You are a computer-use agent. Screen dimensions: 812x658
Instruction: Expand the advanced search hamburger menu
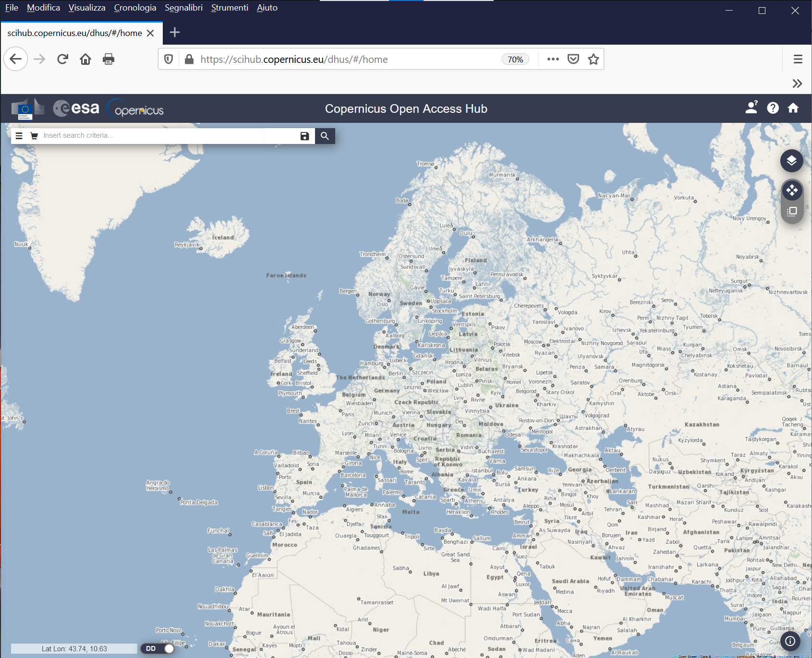(x=19, y=136)
